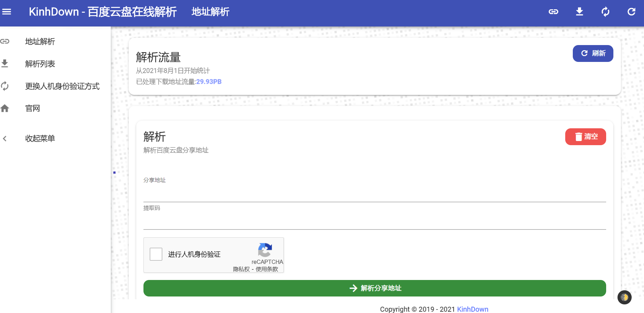Collapse the sidebar with the chevron icon

[x=5, y=138]
